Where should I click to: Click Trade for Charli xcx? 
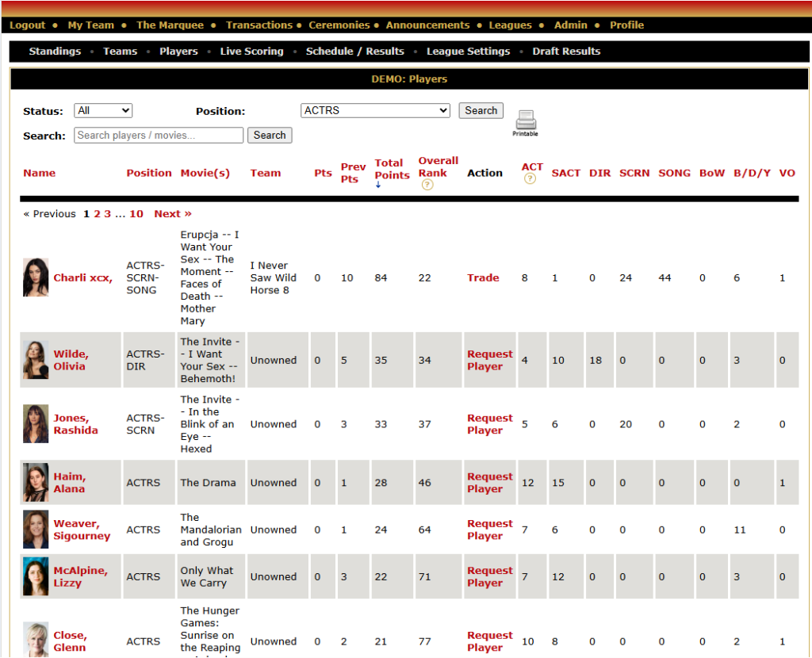pyautogui.click(x=483, y=277)
